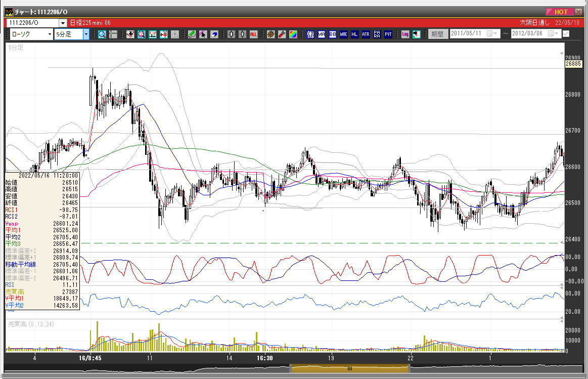
Task: Open the start date 2011/05/11 calendar dropdown
Action: [x=491, y=34]
